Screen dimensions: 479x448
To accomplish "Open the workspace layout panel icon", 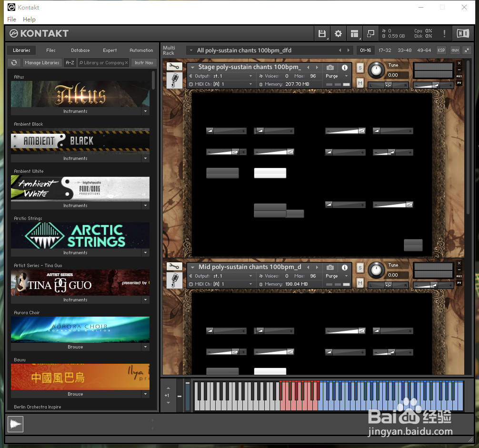I will tap(354, 34).
